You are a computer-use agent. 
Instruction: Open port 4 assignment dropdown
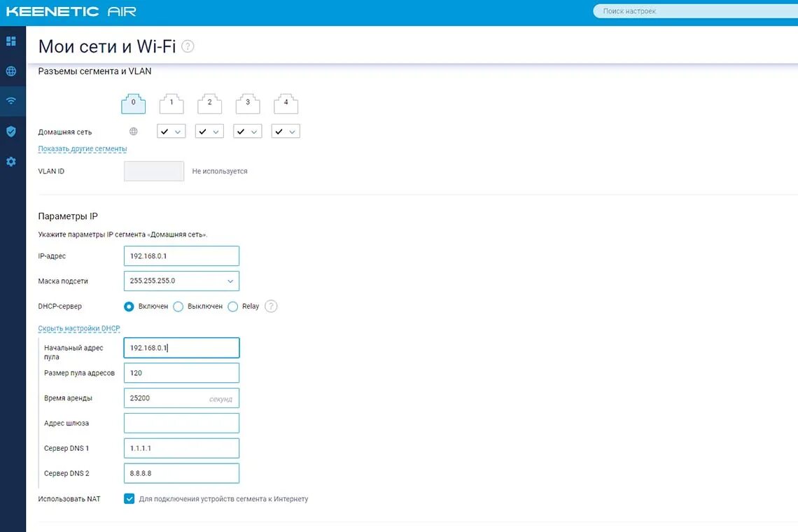click(x=286, y=132)
